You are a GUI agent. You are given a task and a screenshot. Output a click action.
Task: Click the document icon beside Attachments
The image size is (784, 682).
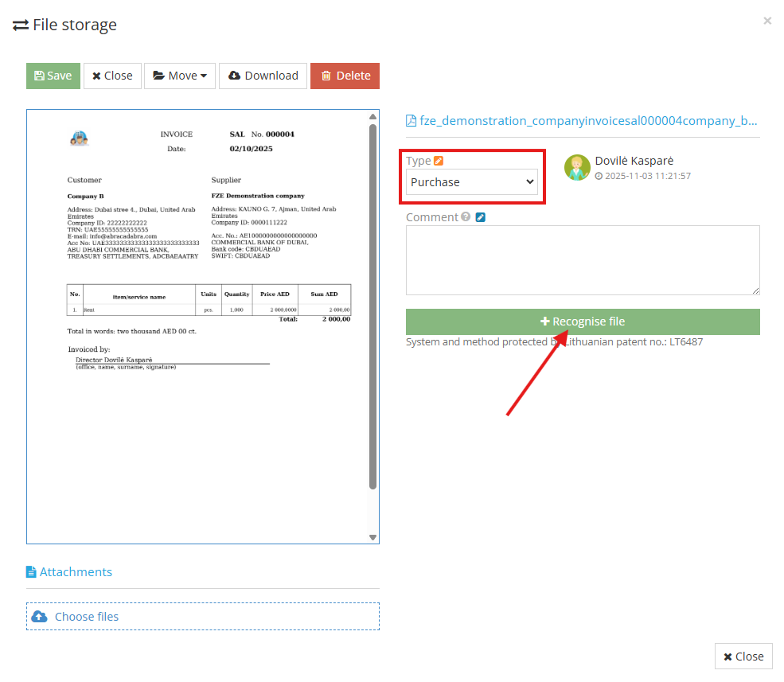click(32, 571)
